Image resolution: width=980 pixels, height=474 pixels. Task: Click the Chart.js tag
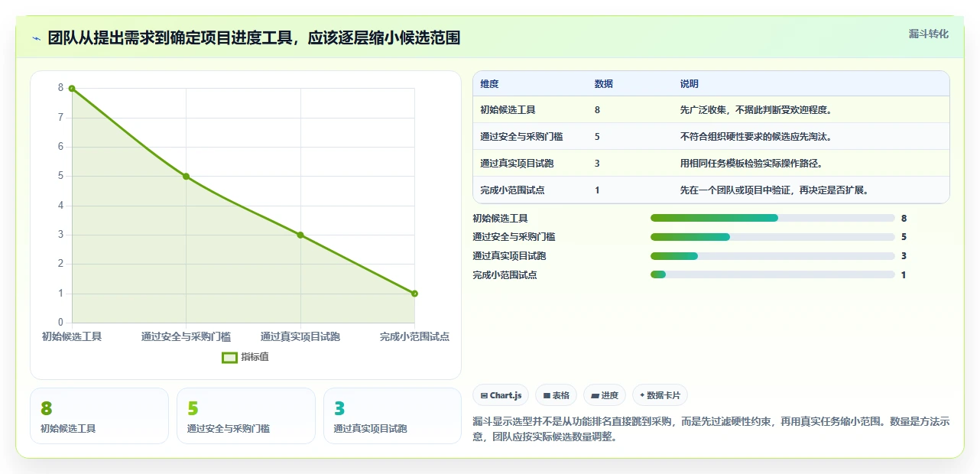[x=501, y=395]
